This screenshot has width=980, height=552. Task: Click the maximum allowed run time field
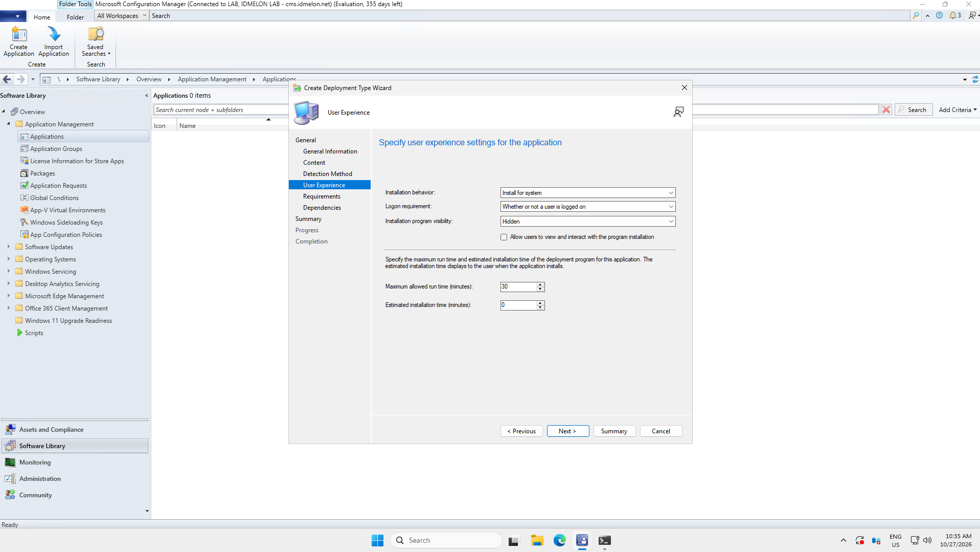518,287
